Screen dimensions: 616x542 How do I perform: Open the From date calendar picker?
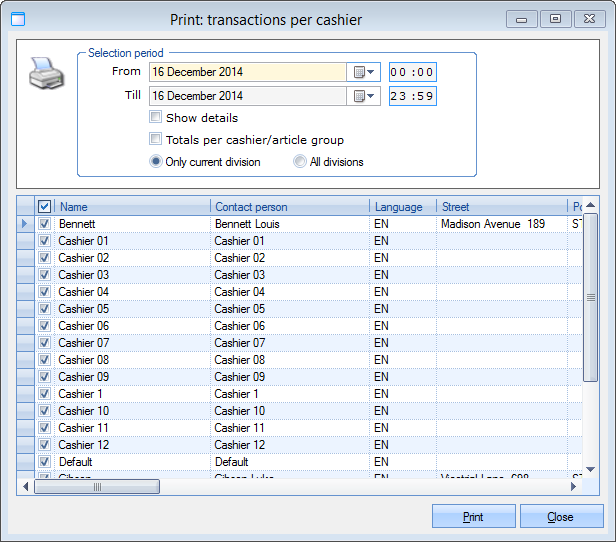(x=364, y=72)
